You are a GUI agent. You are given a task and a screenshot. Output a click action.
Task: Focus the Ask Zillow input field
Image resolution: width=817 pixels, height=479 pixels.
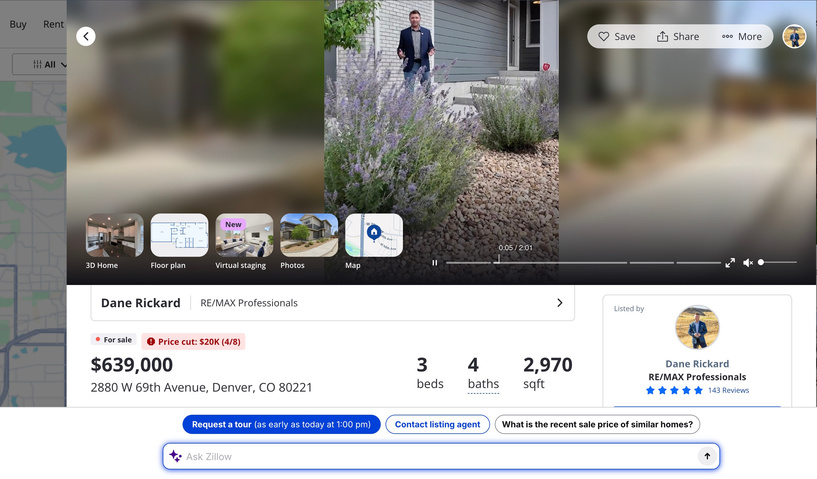tap(441, 457)
